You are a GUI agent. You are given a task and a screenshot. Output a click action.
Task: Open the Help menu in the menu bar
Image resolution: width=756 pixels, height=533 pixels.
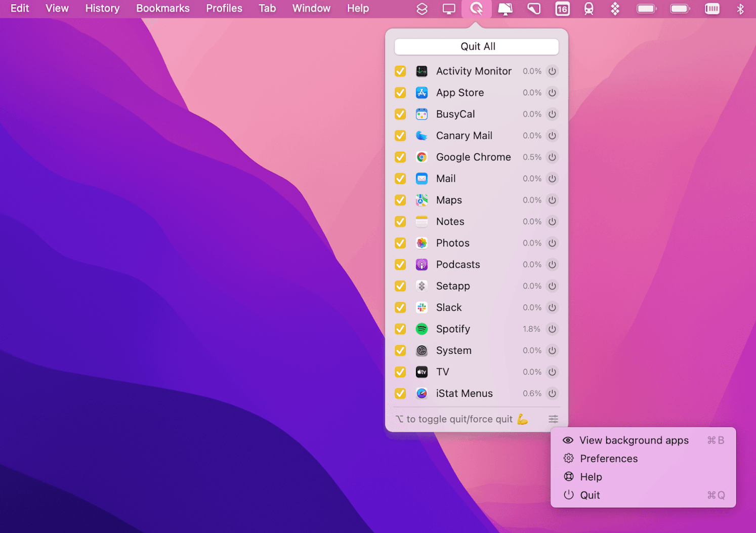point(358,9)
